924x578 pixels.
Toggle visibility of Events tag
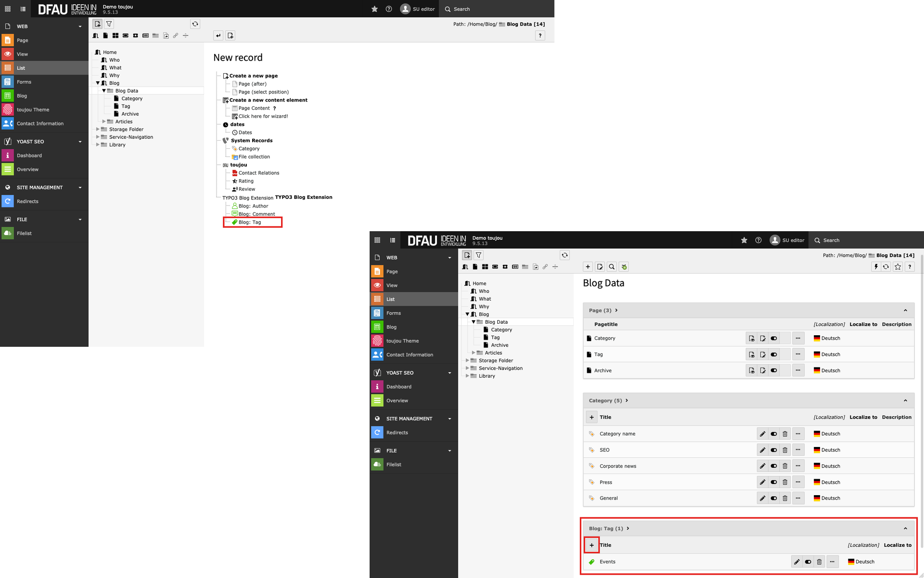[808, 562]
